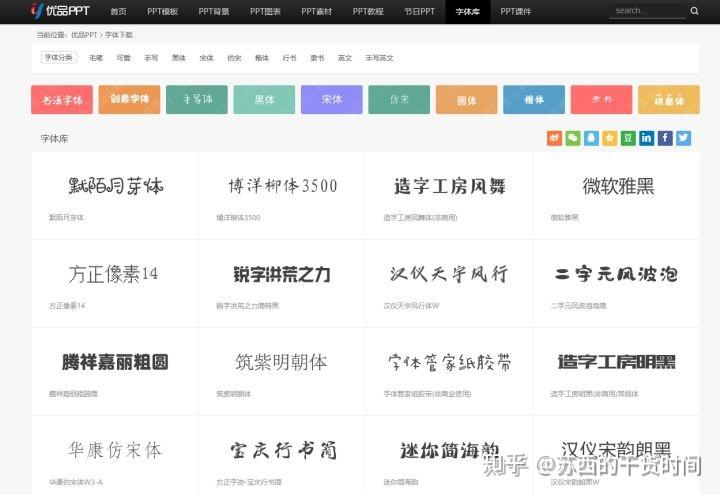The width and height of the screenshot is (720, 495).
Task: Filter fonts by 行书 category
Action: (x=289, y=58)
